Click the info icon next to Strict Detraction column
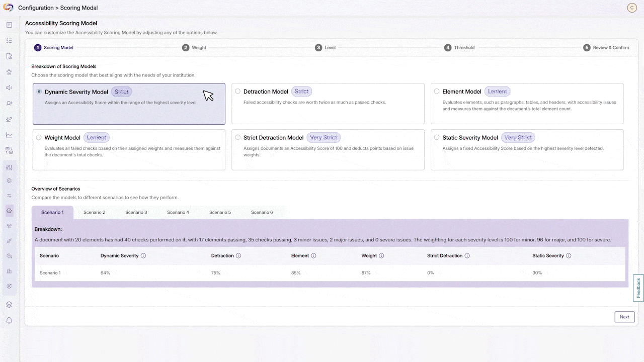644x362 pixels. pyautogui.click(x=467, y=256)
